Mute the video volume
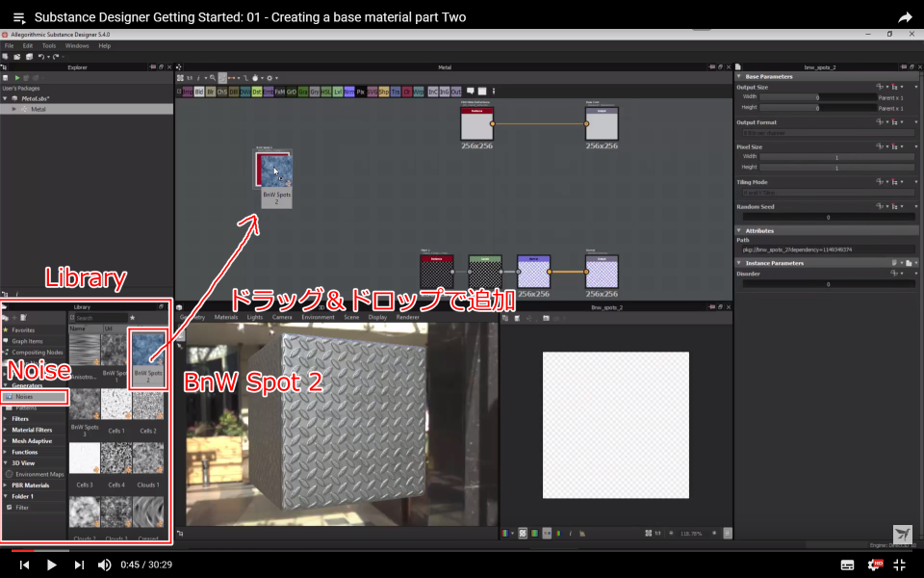This screenshot has height=578, width=924. coord(104,565)
